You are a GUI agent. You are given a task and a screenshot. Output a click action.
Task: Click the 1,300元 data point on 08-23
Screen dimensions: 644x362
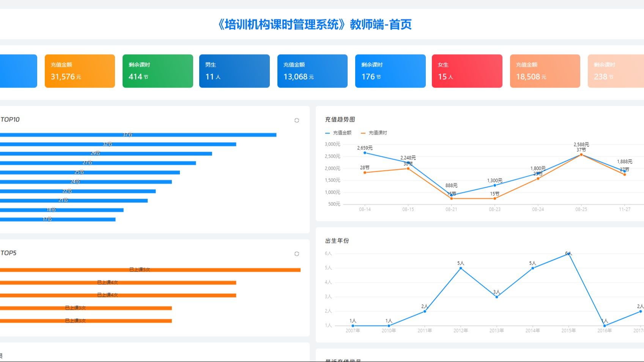tap(495, 185)
